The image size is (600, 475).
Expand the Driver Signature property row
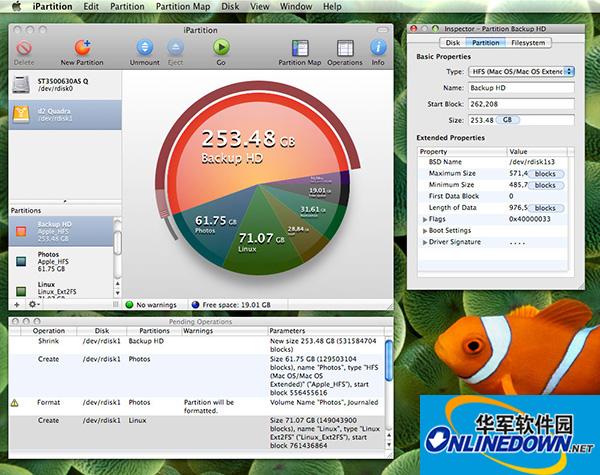point(427,242)
